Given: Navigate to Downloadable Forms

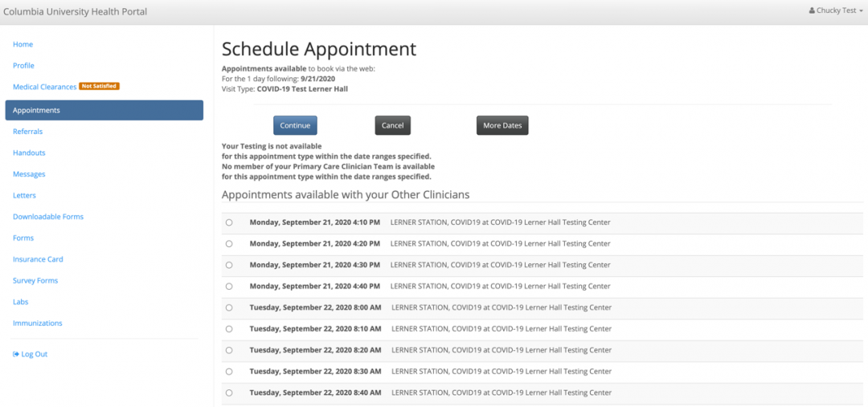Looking at the screenshot, I should coord(48,217).
